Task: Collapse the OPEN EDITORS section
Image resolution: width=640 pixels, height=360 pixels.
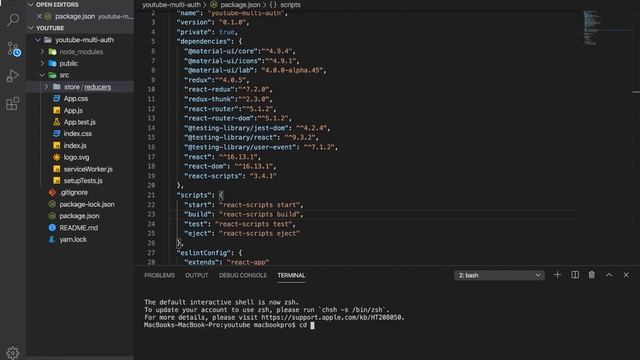Action: [x=30, y=4]
